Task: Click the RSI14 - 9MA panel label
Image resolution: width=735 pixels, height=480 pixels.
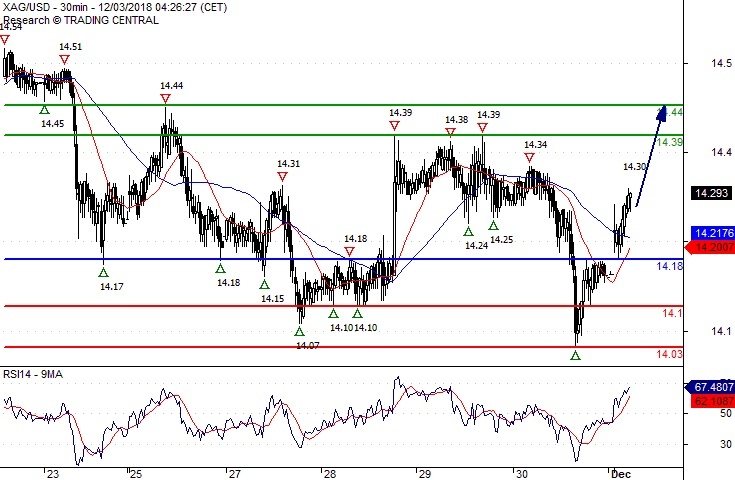Action: pos(33,374)
